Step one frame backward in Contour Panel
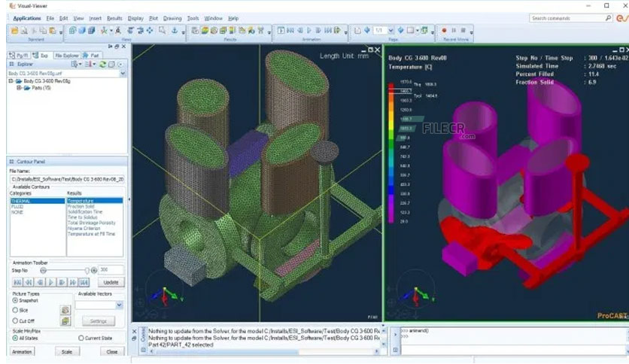Viewport: 629px width, 364px height. 40,282
